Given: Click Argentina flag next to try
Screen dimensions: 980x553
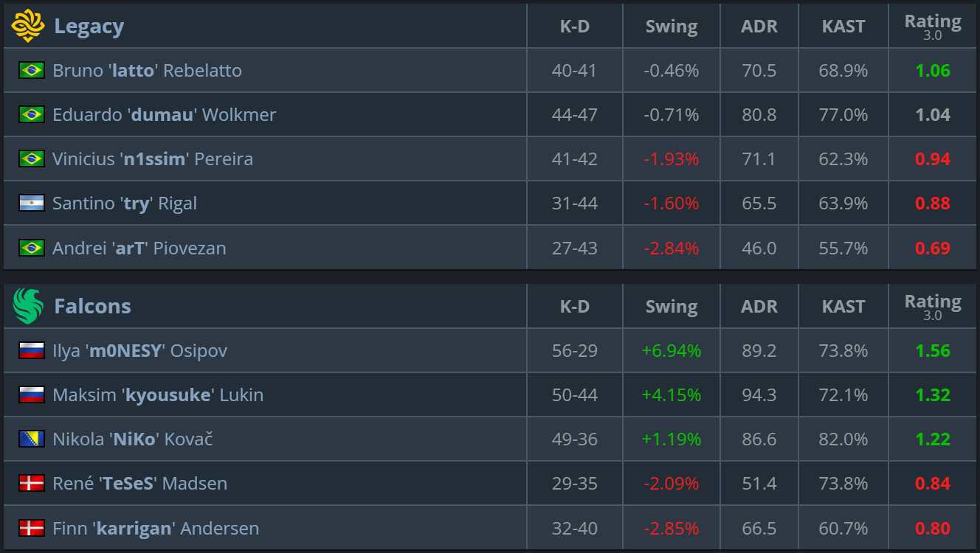Looking at the screenshot, I should coord(32,203).
